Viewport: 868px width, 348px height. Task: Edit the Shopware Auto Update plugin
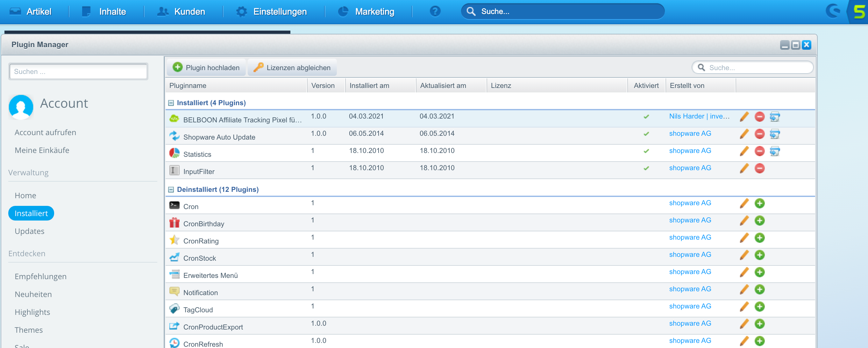coord(744,134)
